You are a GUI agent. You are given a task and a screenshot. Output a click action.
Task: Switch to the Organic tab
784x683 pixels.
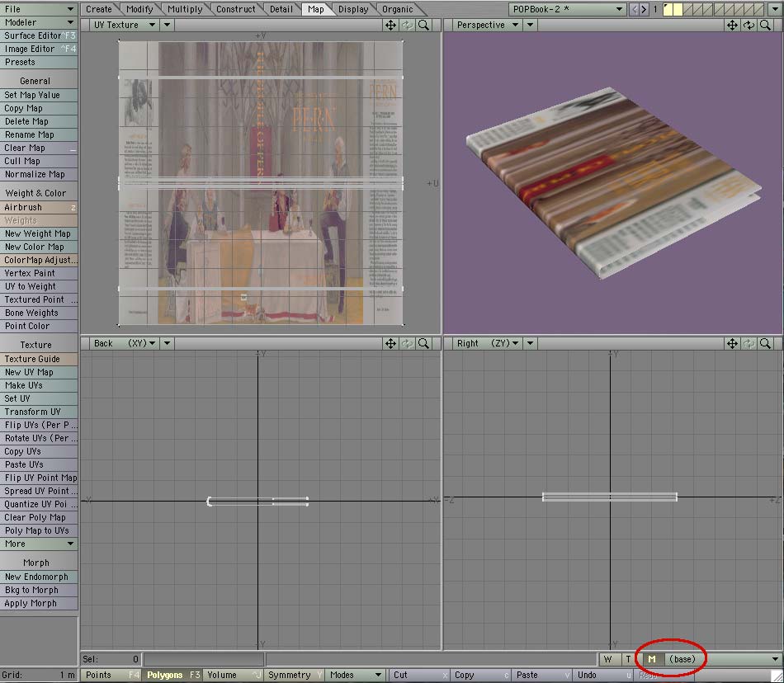[398, 9]
